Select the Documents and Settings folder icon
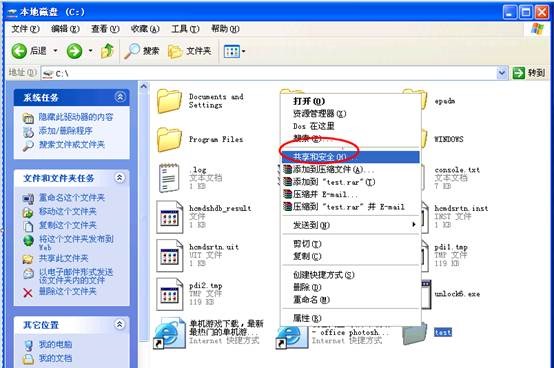 (169, 101)
